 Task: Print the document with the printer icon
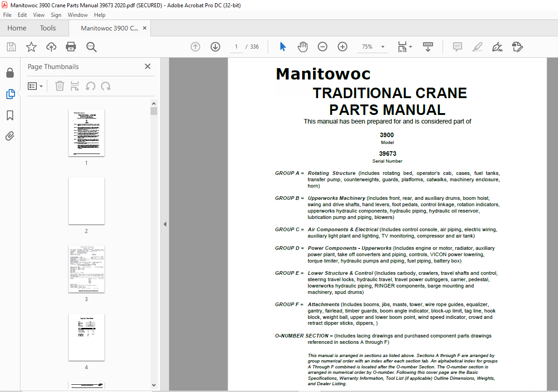tap(71, 47)
